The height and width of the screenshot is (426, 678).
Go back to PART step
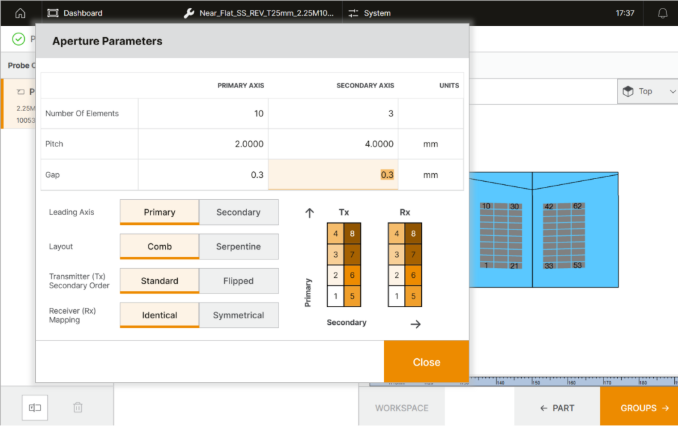(557, 408)
